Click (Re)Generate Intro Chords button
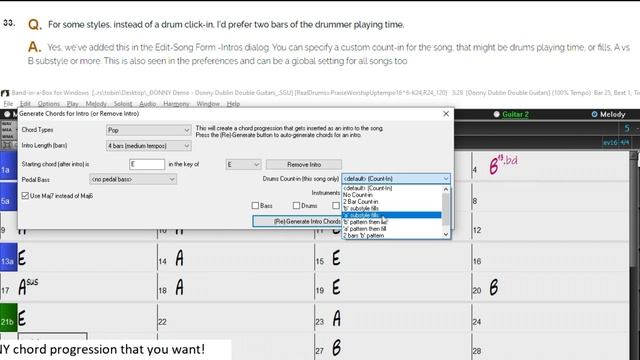 (x=297, y=221)
